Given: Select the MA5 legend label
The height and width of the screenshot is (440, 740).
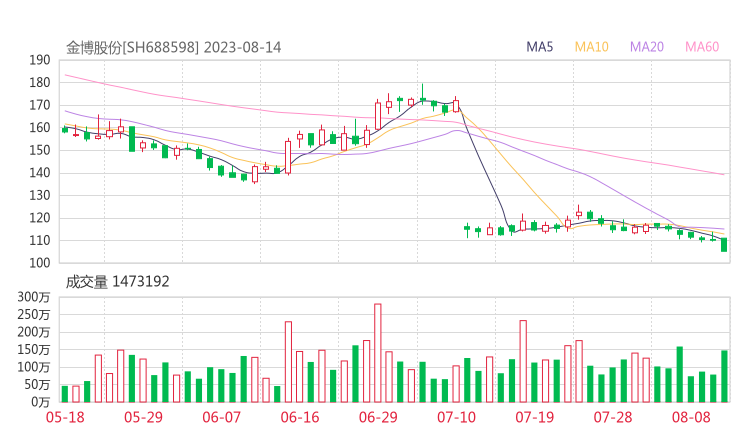Looking at the screenshot, I should (x=539, y=47).
